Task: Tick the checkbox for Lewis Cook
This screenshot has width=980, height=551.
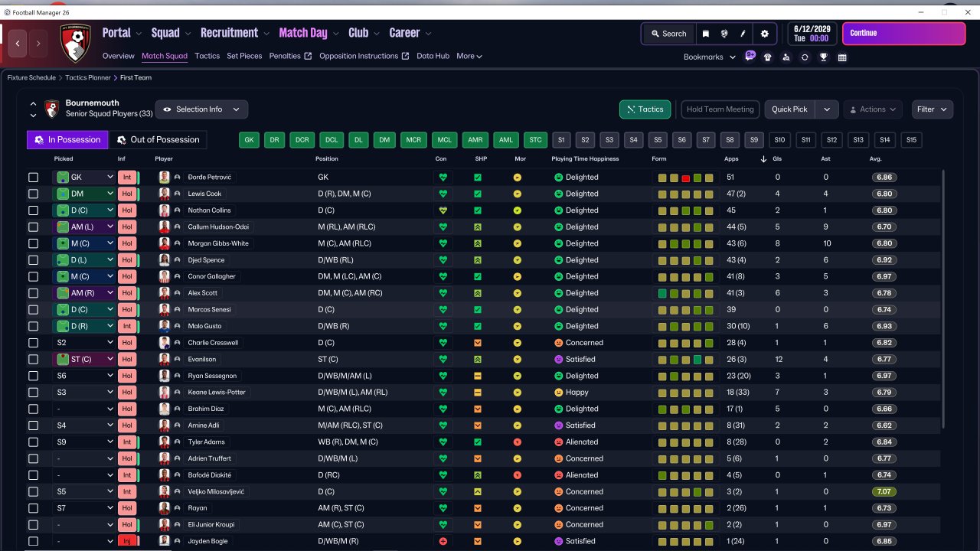Action: point(33,194)
